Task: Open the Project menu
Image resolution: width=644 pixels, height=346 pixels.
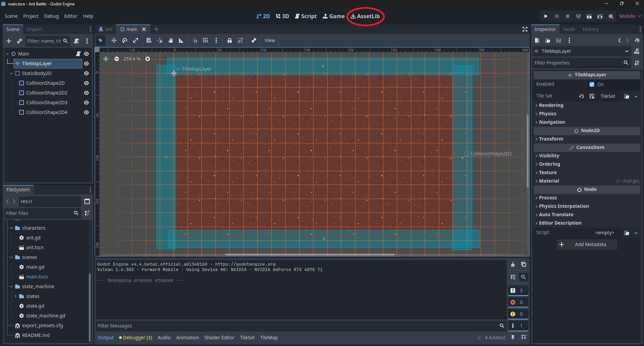Action: [x=31, y=16]
